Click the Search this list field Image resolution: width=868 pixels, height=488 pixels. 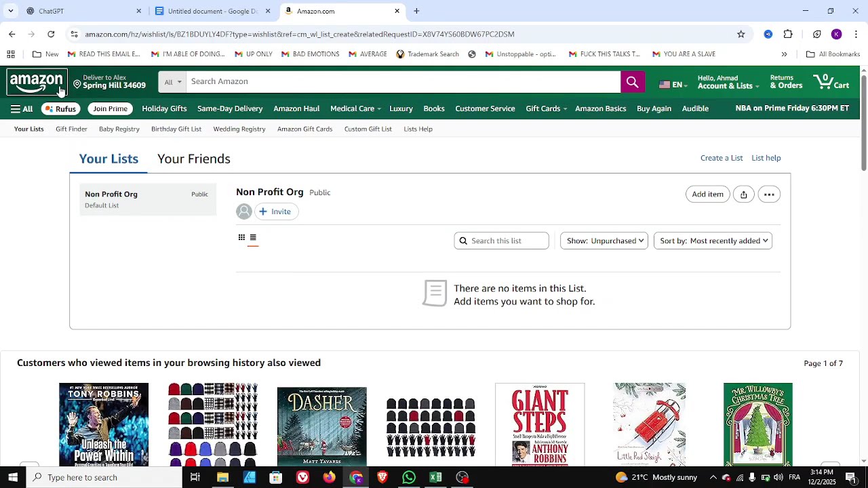click(501, 241)
